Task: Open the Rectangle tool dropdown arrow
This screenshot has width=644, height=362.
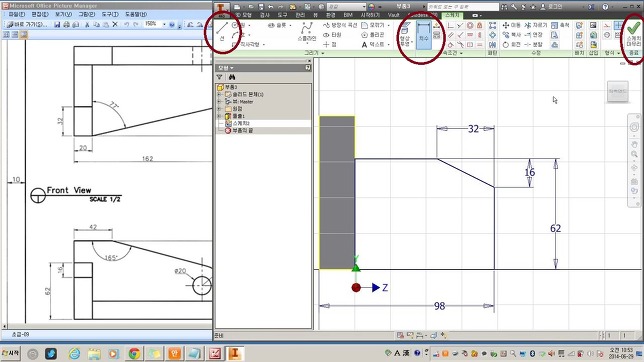Action: [264, 44]
